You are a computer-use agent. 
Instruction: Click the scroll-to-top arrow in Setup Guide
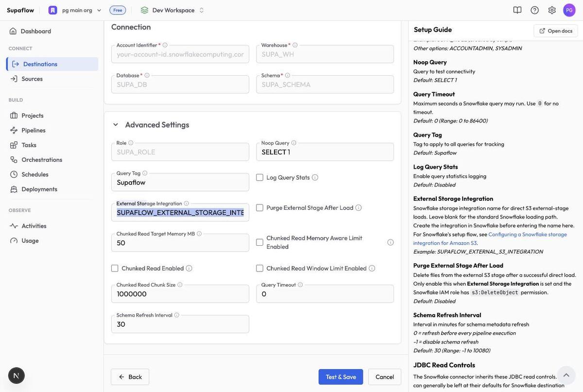566,375
